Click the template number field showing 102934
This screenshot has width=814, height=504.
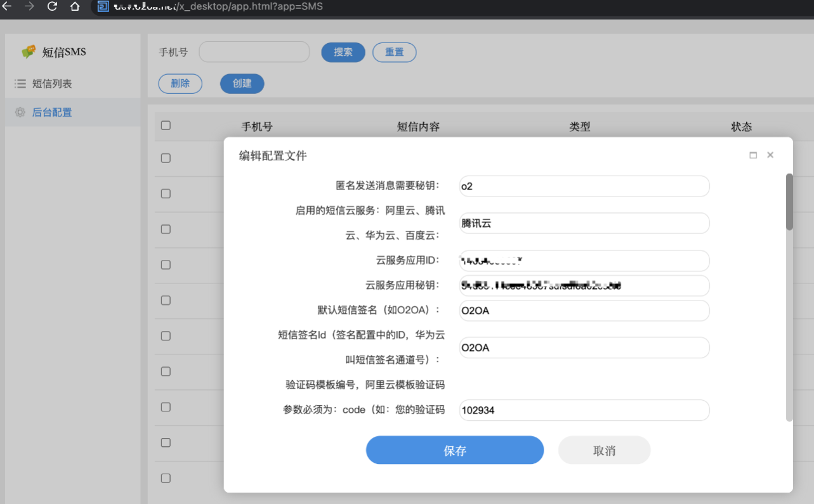pyautogui.click(x=584, y=410)
